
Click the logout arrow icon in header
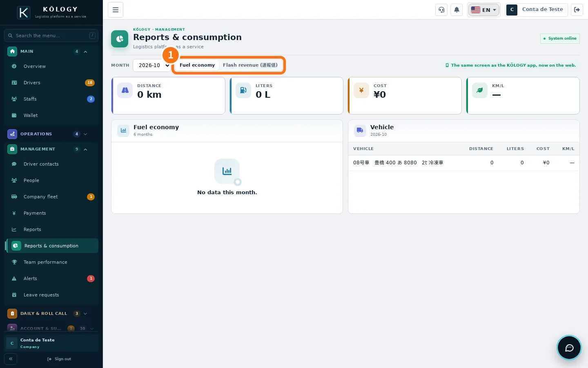point(577,10)
